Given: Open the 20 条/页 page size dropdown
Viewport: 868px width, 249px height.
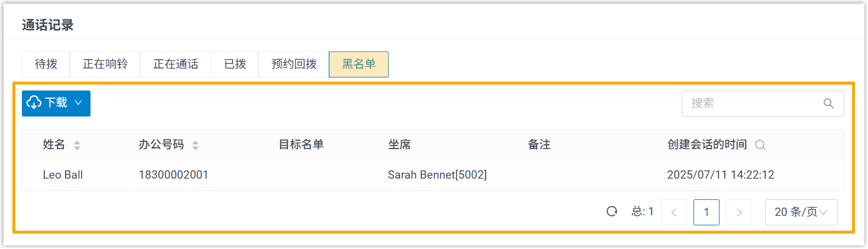Looking at the screenshot, I should tap(801, 212).
